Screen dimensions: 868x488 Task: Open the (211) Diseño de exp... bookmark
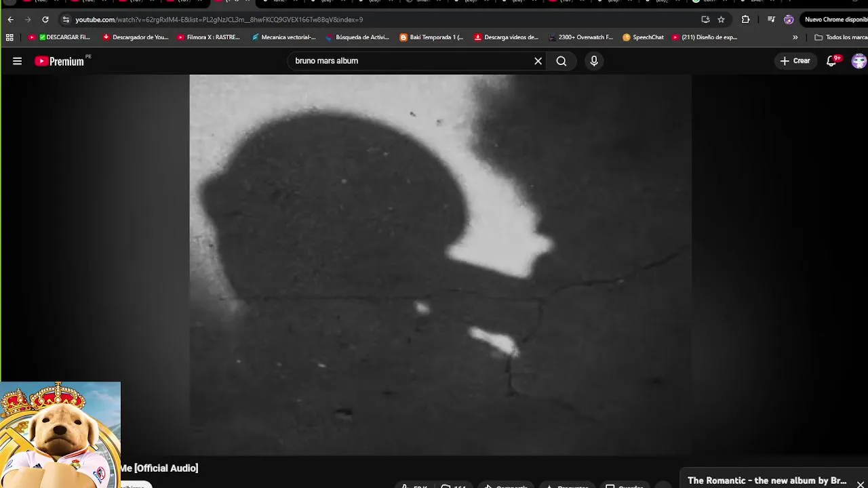pos(705,37)
